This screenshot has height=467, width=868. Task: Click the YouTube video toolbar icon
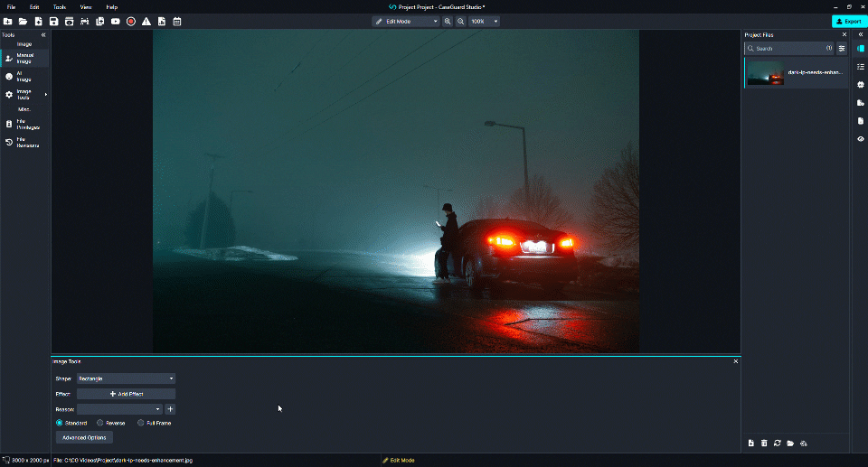(115, 22)
